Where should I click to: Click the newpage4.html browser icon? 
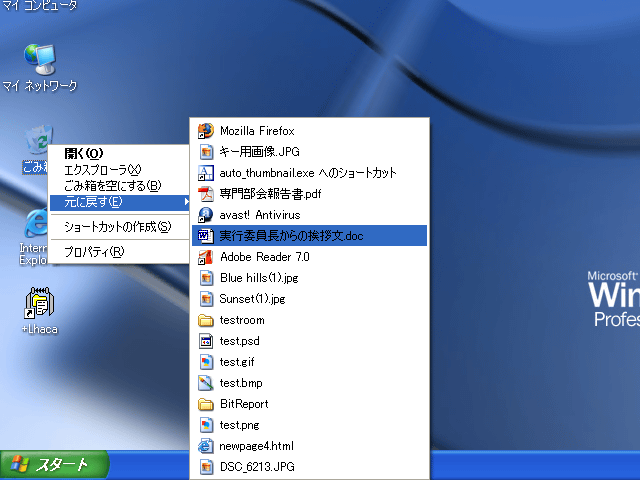click(x=206, y=446)
